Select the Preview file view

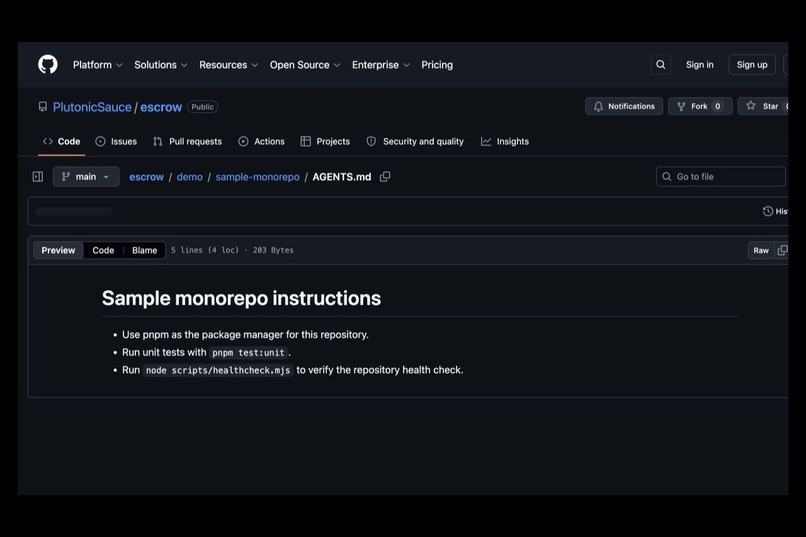(58, 250)
